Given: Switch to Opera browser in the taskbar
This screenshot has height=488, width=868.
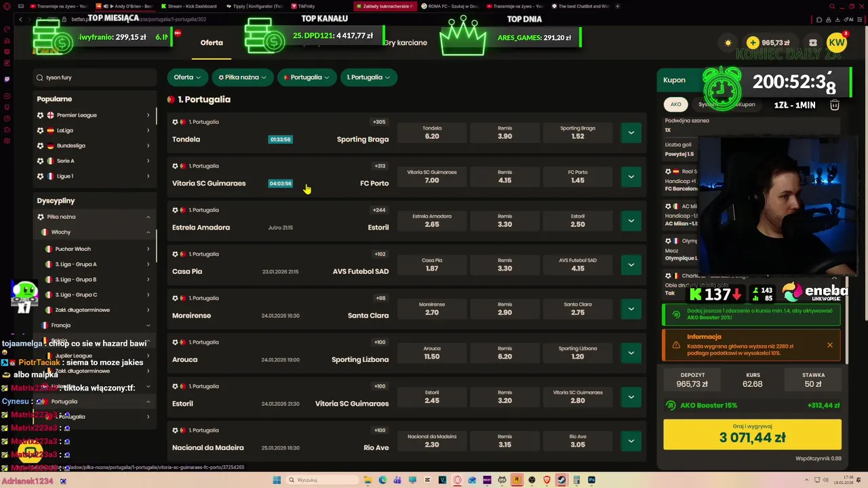Looking at the screenshot, I should (457, 480).
